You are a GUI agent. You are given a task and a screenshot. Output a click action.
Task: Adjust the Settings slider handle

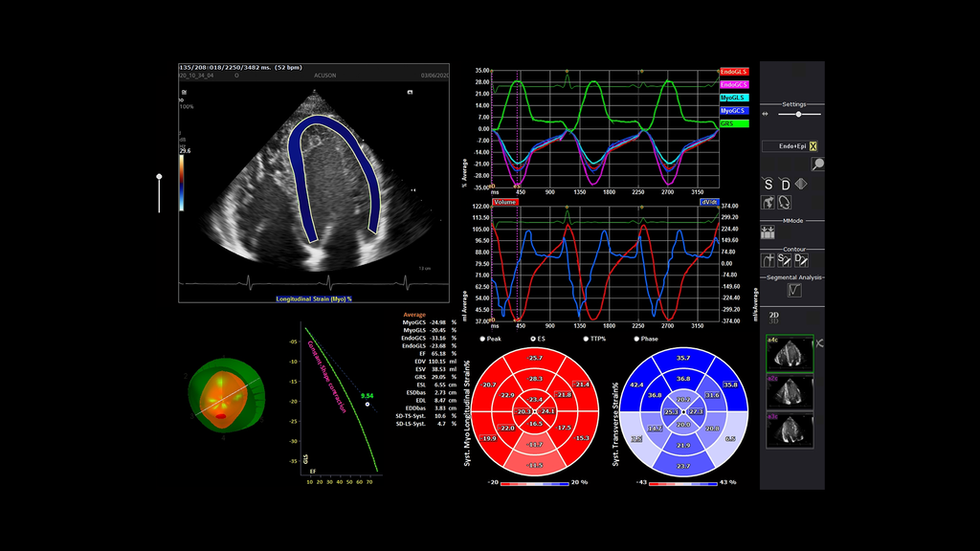[x=797, y=115]
